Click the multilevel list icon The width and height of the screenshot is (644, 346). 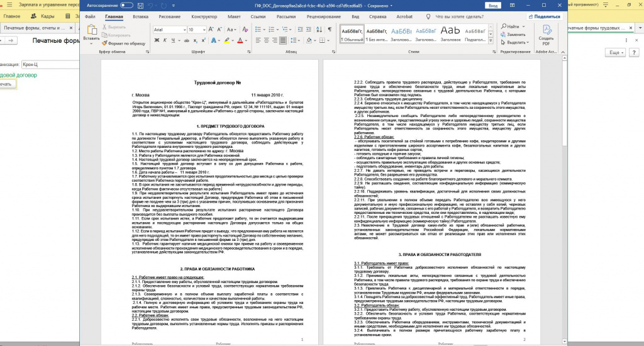click(285, 30)
